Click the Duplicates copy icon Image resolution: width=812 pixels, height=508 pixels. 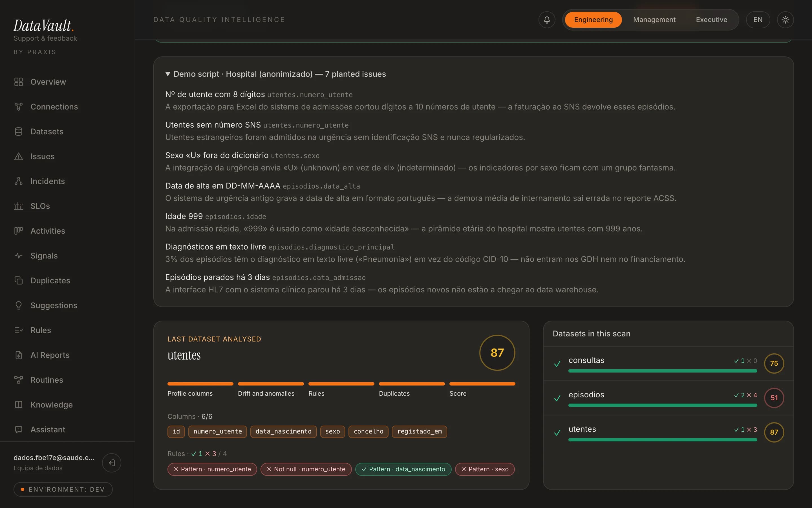coord(18,281)
